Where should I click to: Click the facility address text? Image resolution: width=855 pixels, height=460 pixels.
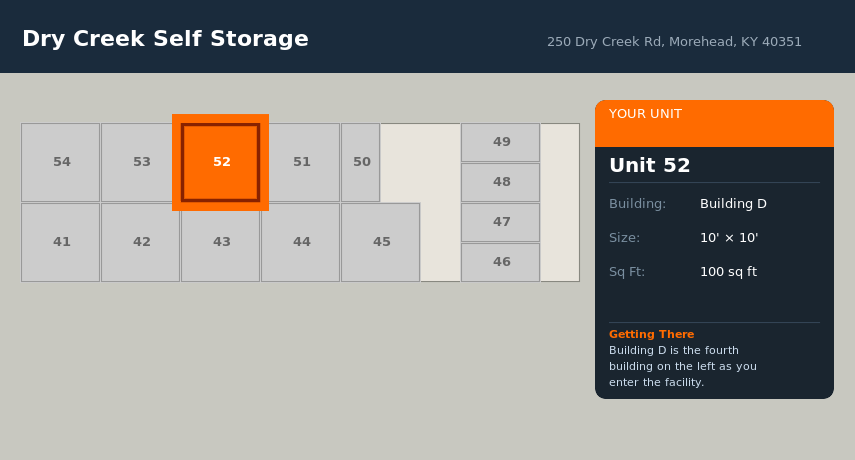pos(674,42)
